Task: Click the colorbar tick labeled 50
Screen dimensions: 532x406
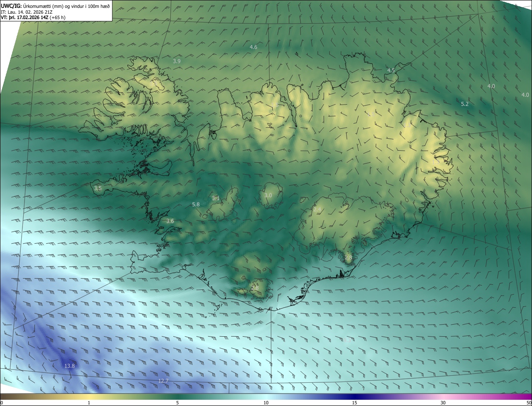Action: click(529, 403)
